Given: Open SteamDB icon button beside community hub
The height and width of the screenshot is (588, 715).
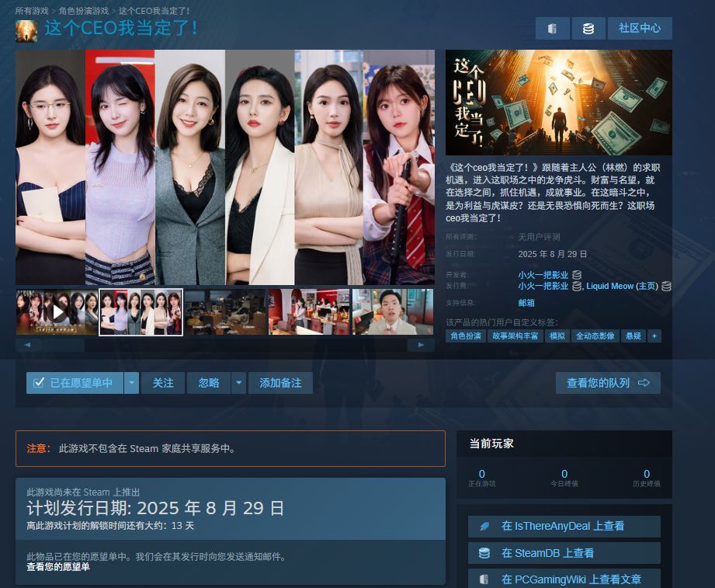Looking at the screenshot, I should [588, 28].
